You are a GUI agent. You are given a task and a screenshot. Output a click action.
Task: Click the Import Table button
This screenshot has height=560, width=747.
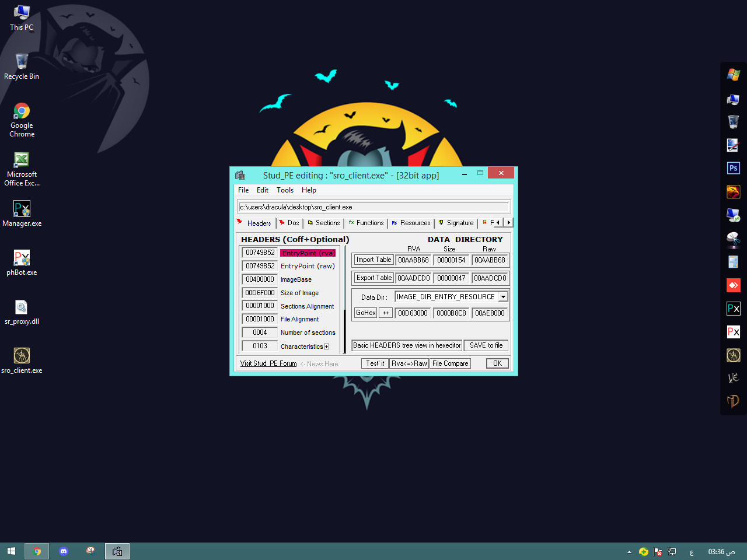(374, 260)
